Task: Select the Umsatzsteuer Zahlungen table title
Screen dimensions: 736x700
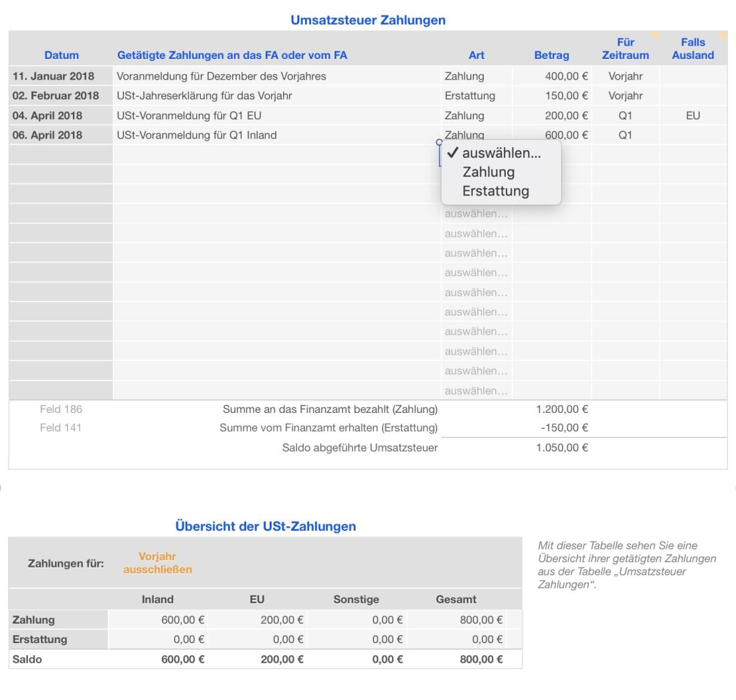Action: (x=368, y=21)
